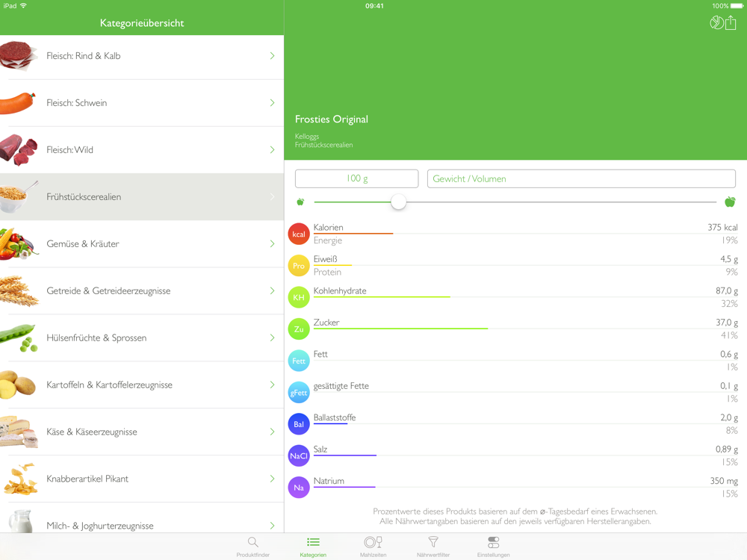Tap the Fleisch: Rind & Kalb thumbnail
Image resolution: width=747 pixels, height=560 pixels.
pos(19,56)
